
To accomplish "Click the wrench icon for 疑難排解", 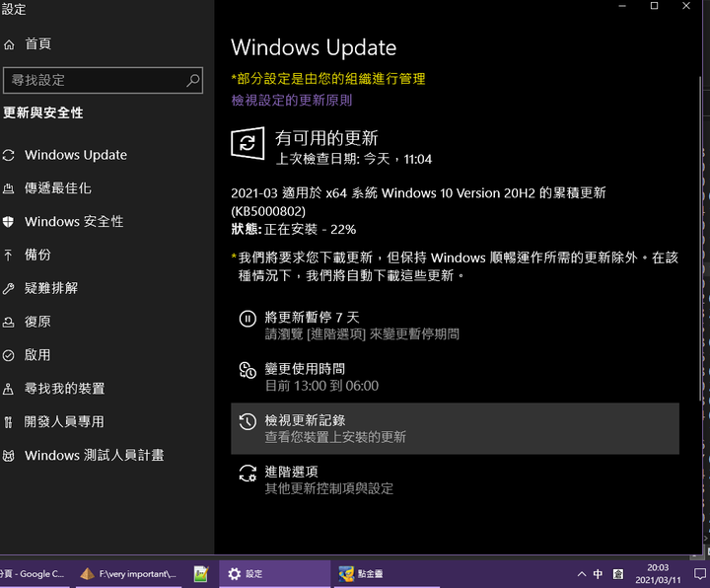I will tap(8, 288).
